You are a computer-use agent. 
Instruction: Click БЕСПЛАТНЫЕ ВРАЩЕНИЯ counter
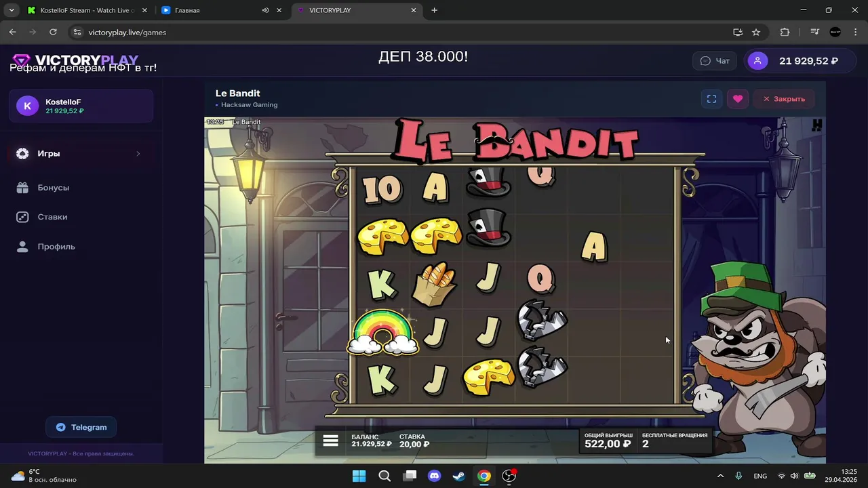(675, 441)
